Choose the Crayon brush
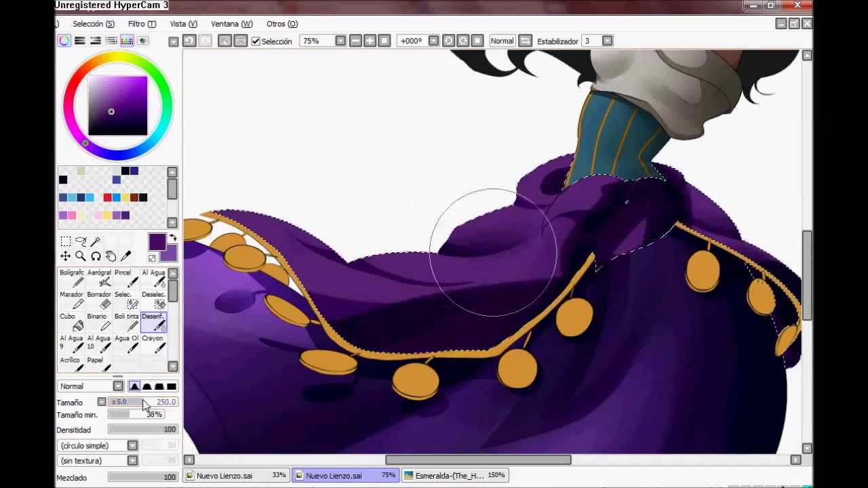868x488 pixels. 153,344
